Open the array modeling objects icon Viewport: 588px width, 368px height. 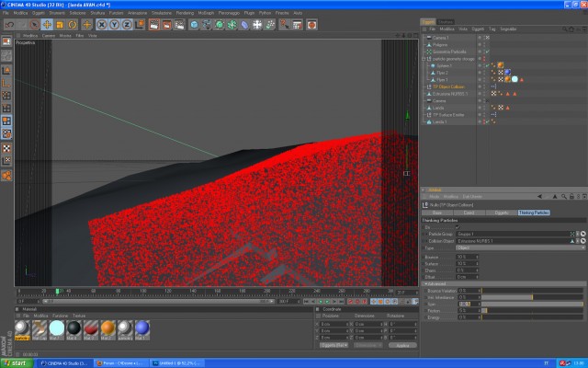tap(232, 25)
